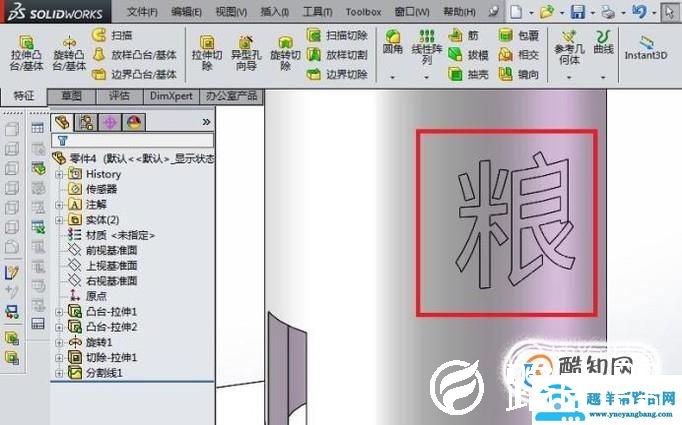Open the 异型孔向导 hole wizard
The height and width of the screenshot is (425, 682).
pos(246,53)
